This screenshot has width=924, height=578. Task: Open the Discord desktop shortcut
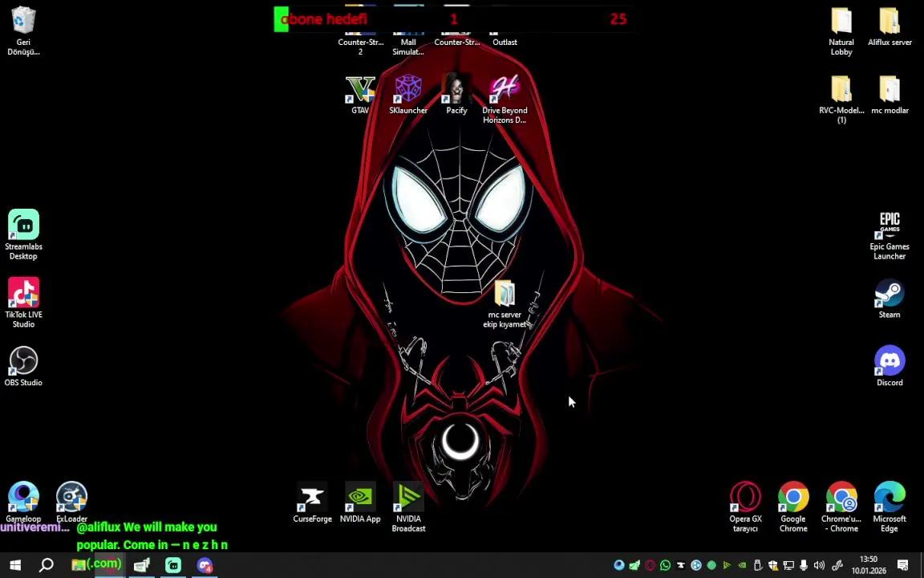(x=890, y=366)
